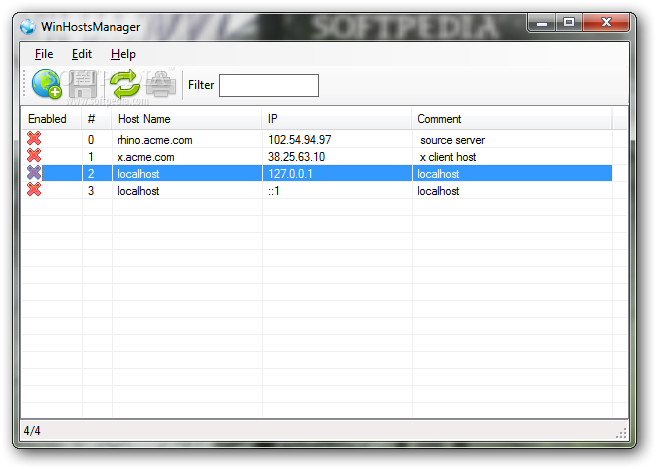Sort by the Host Name column header
657x469 pixels.
[186, 119]
